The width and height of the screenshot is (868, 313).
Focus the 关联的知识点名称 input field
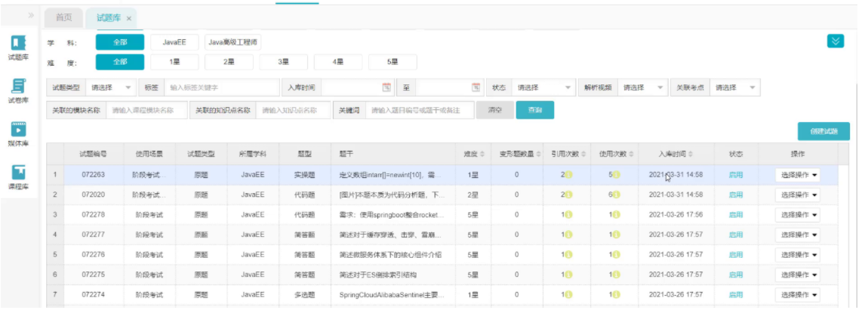[x=293, y=110]
